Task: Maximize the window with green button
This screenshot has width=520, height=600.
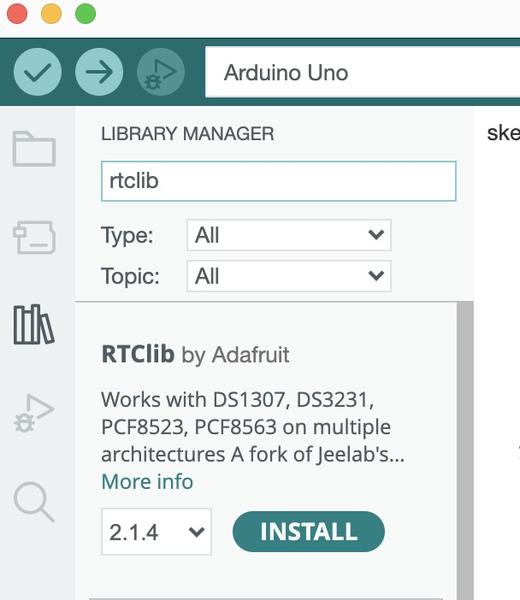Action: tap(85, 14)
